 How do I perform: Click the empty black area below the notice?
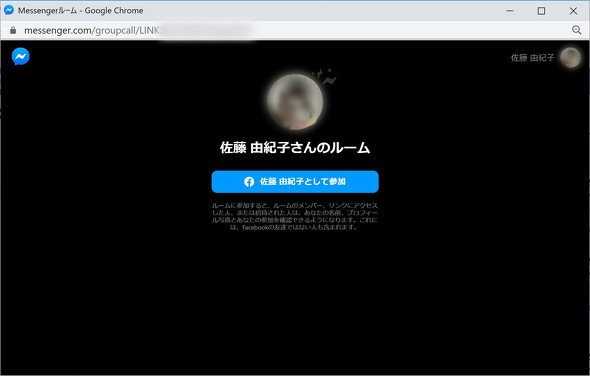295,301
